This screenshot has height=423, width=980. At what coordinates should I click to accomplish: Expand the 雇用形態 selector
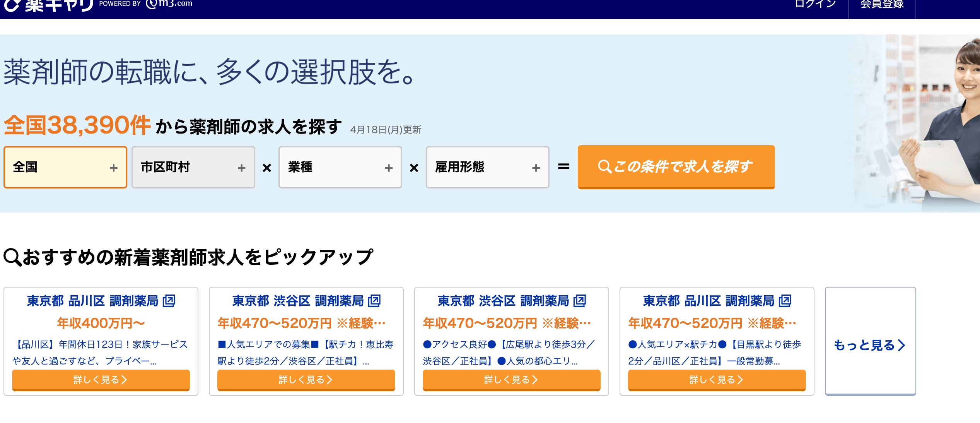488,167
